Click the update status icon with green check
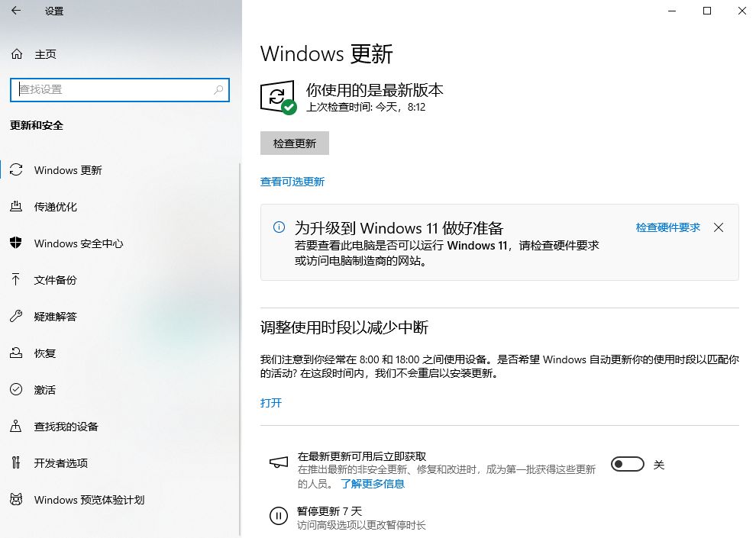The image size is (756, 538). point(278,97)
